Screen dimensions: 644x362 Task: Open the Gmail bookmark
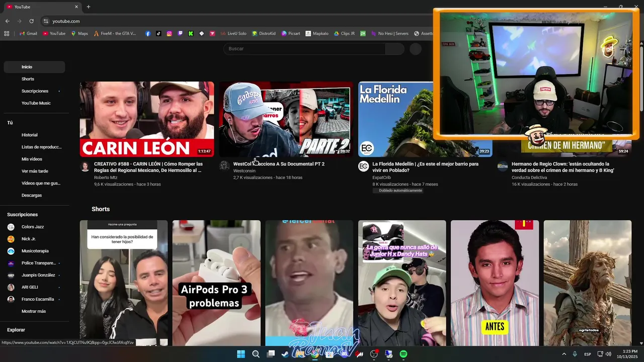[x=28, y=34]
